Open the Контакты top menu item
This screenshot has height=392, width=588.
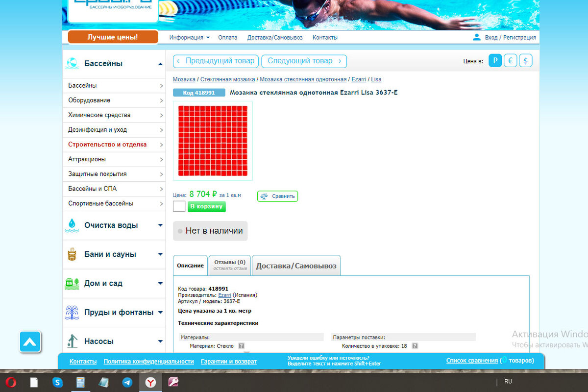325,38
